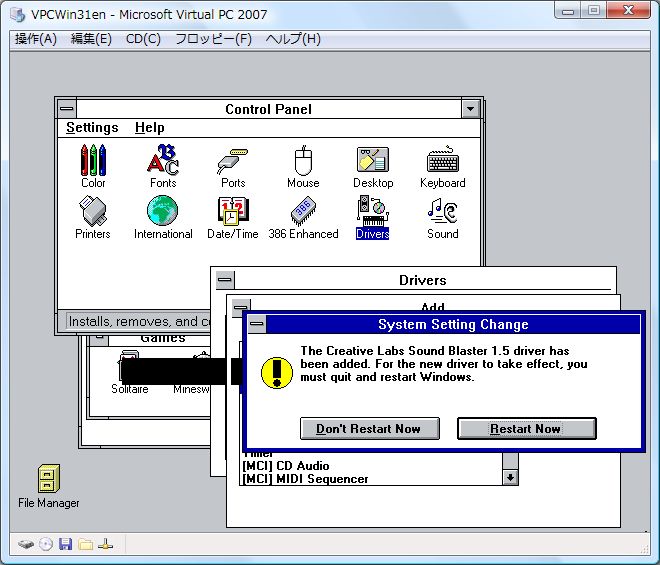Image resolution: width=660 pixels, height=565 pixels.
Task: Close the Virtual PC window
Action: coord(628,11)
